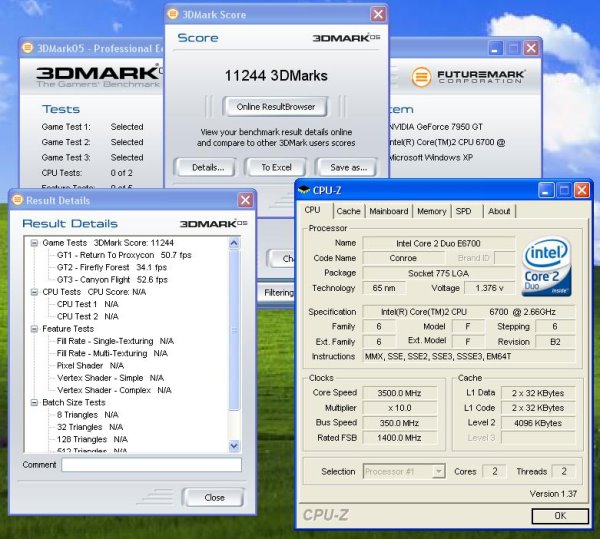Click the Rated FSB value 1400.0 MHz
Viewport: 600px width, 539px height.
coord(399,438)
